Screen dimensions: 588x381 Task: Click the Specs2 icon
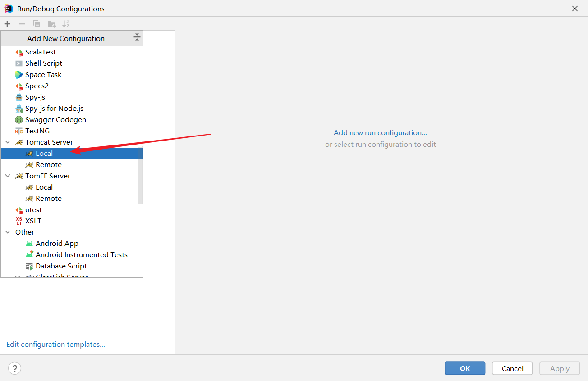click(19, 86)
